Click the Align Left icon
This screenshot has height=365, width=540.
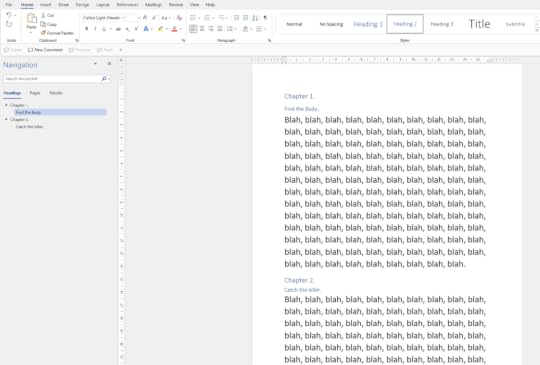click(x=193, y=29)
